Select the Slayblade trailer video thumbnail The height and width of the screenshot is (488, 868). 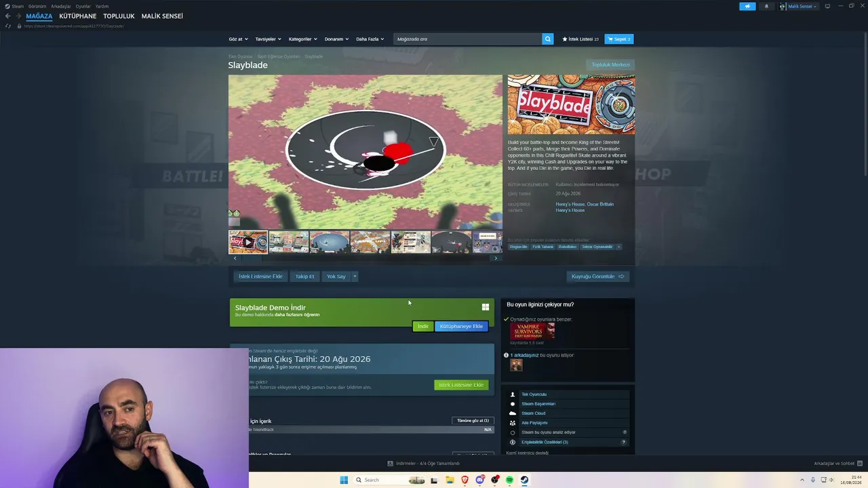(248, 242)
